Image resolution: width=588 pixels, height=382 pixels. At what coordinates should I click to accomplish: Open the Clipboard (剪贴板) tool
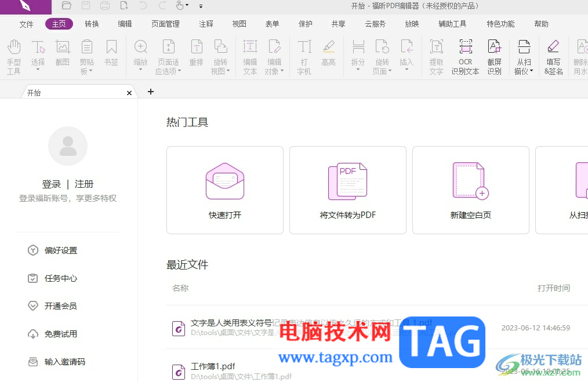click(86, 57)
